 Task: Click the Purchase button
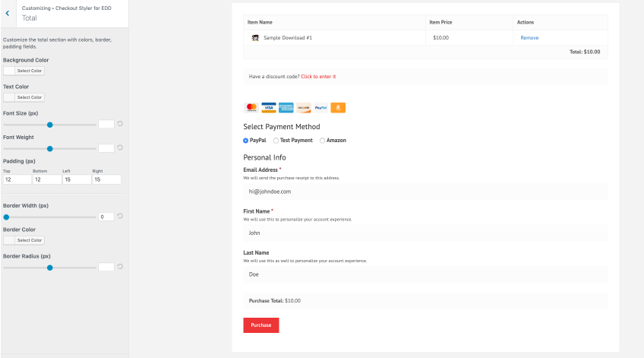pyautogui.click(x=261, y=325)
